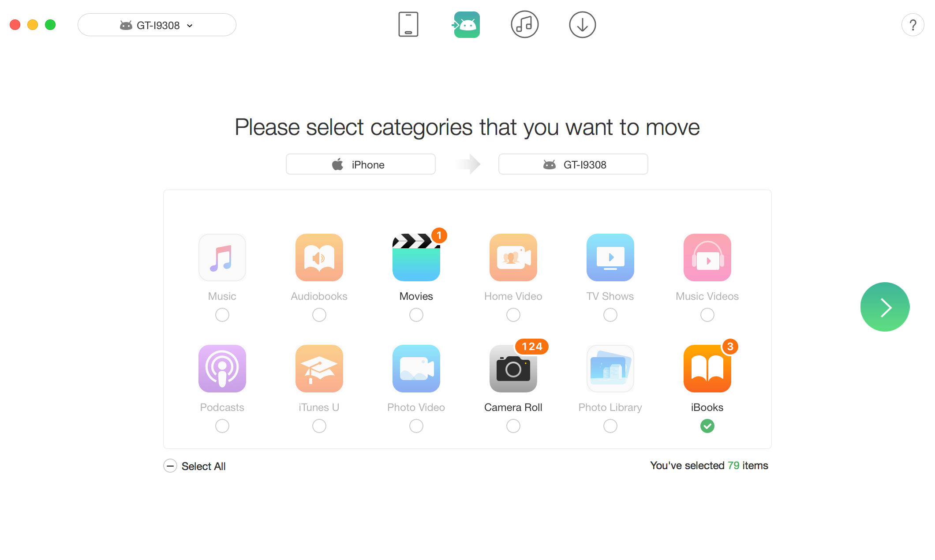Click the Next arrow to proceed
The height and width of the screenshot is (560, 935).
[x=885, y=307]
